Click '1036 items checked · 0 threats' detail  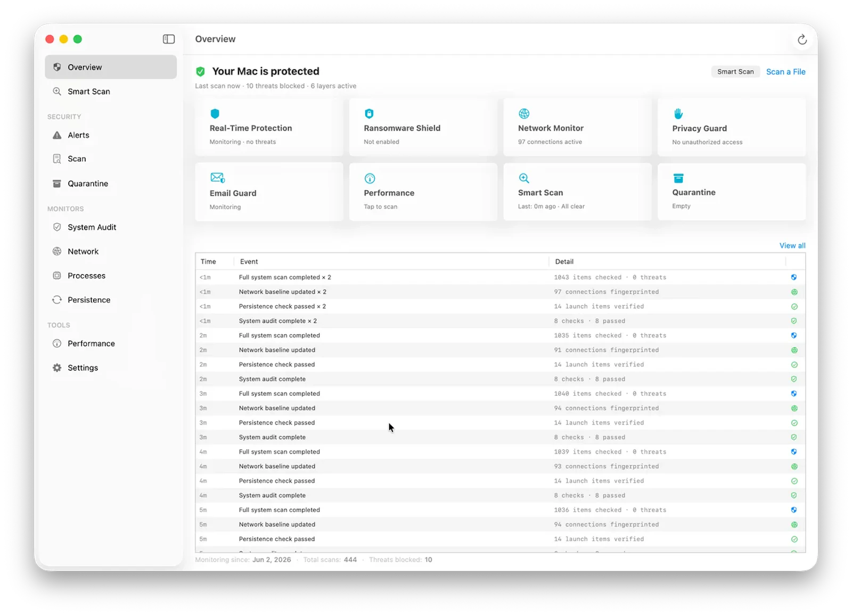(x=610, y=510)
